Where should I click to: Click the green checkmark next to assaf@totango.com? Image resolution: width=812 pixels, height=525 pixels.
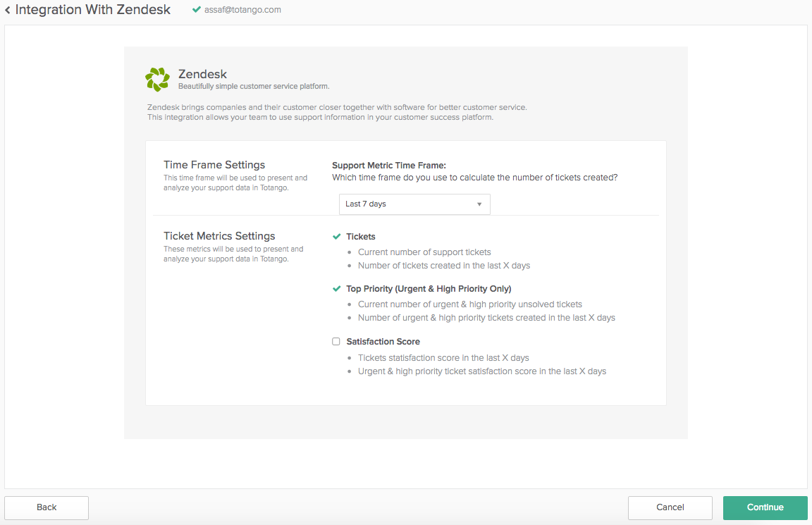tap(196, 9)
